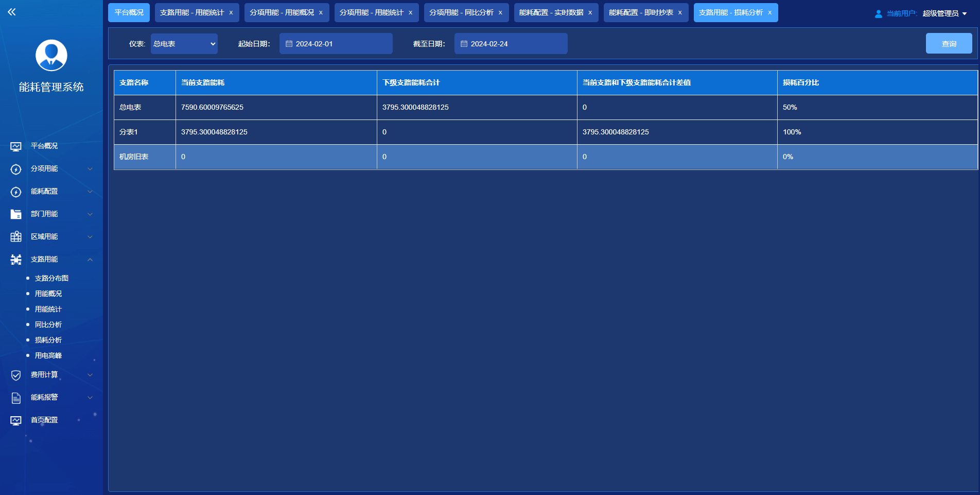Close the 分项用能 - 同比分析 tab
This screenshot has height=495, width=980.
[500, 13]
